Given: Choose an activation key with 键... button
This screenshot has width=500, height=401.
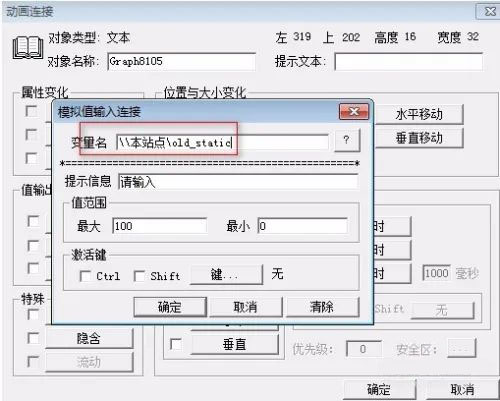Looking at the screenshot, I should [226, 275].
